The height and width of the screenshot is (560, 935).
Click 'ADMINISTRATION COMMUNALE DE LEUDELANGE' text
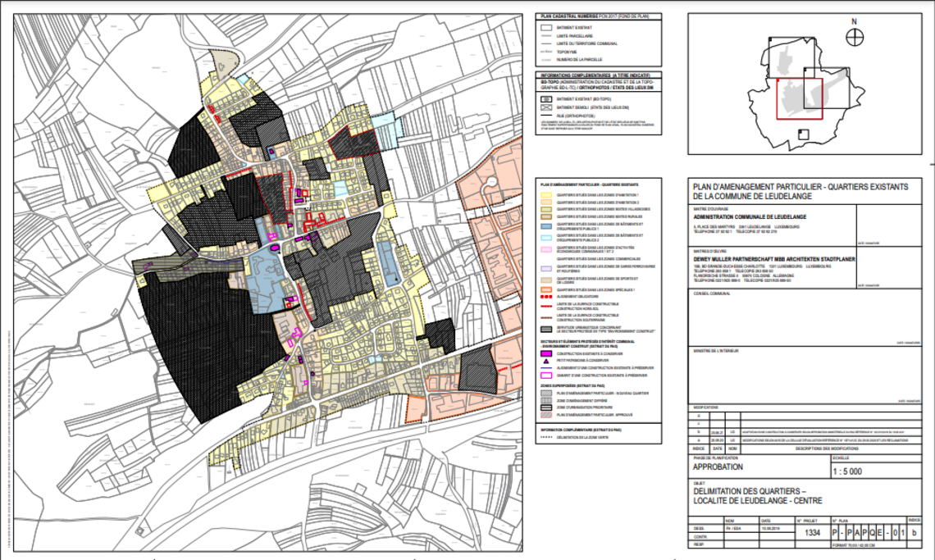click(x=750, y=217)
